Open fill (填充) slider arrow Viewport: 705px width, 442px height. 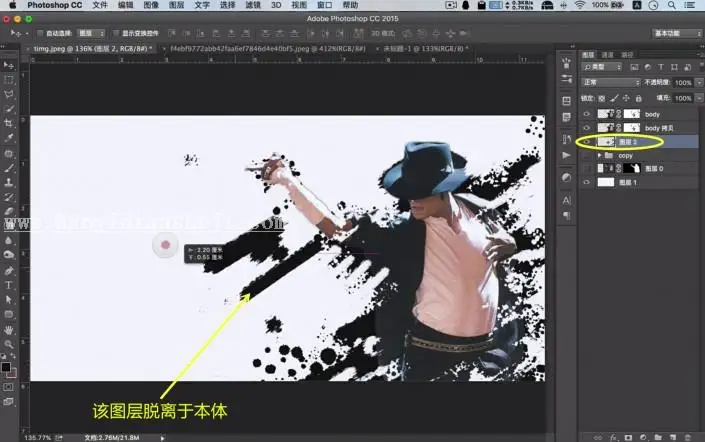[699, 98]
